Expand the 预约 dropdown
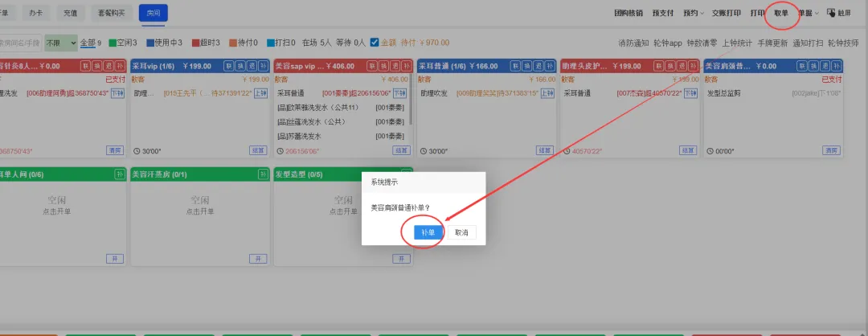The height and width of the screenshot is (336, 868). click(x=693, y=13)
